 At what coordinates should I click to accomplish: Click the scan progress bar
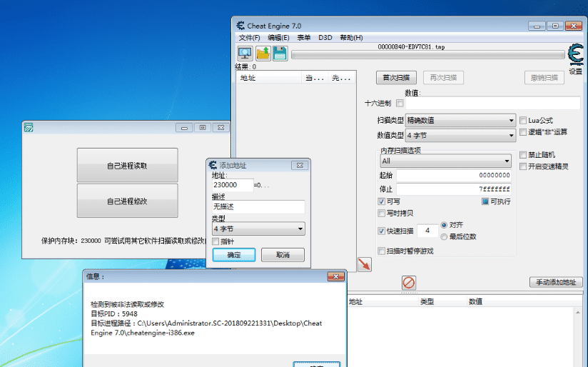click(428, 55)
